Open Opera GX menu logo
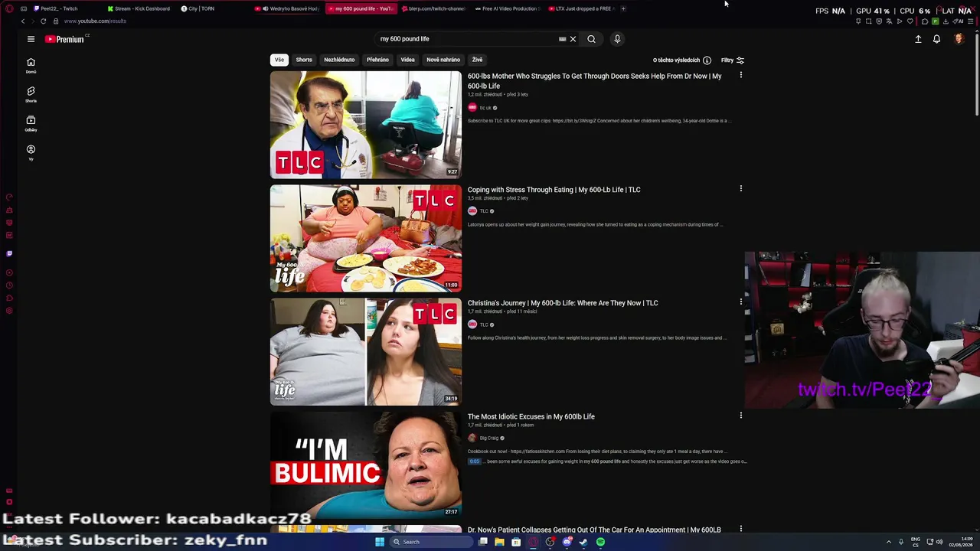 [9, 8]
